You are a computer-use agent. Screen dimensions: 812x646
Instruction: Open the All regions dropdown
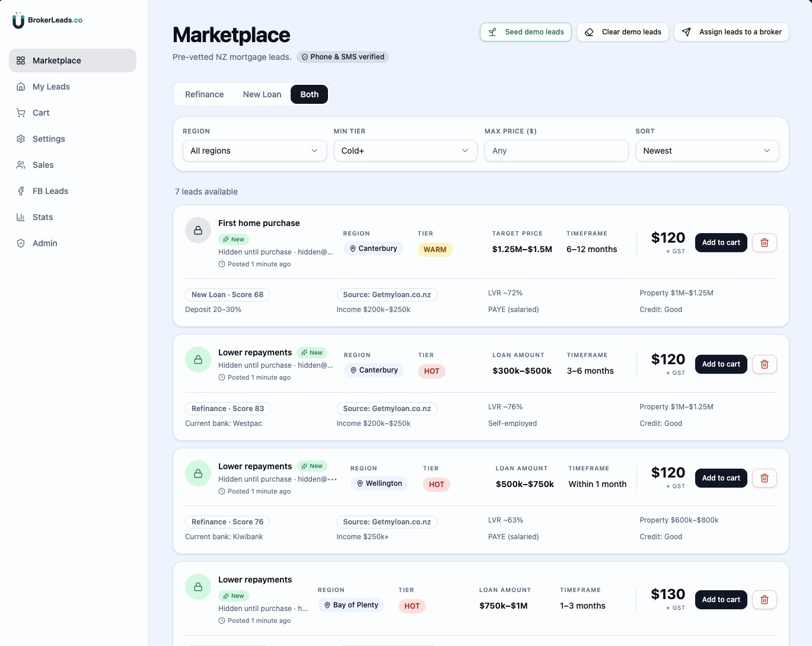click(x=254, y=151)
